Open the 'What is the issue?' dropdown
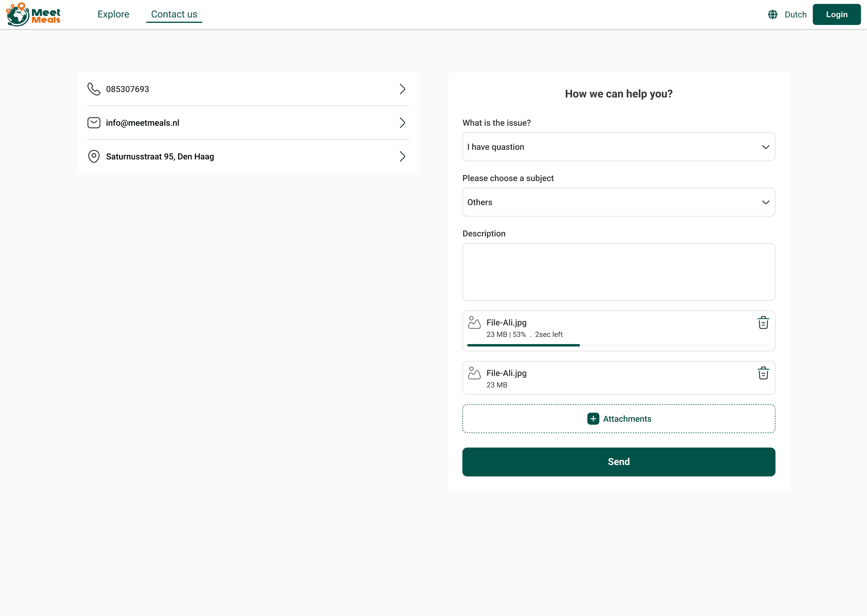The image size is (867, 616). click(618, 147)
